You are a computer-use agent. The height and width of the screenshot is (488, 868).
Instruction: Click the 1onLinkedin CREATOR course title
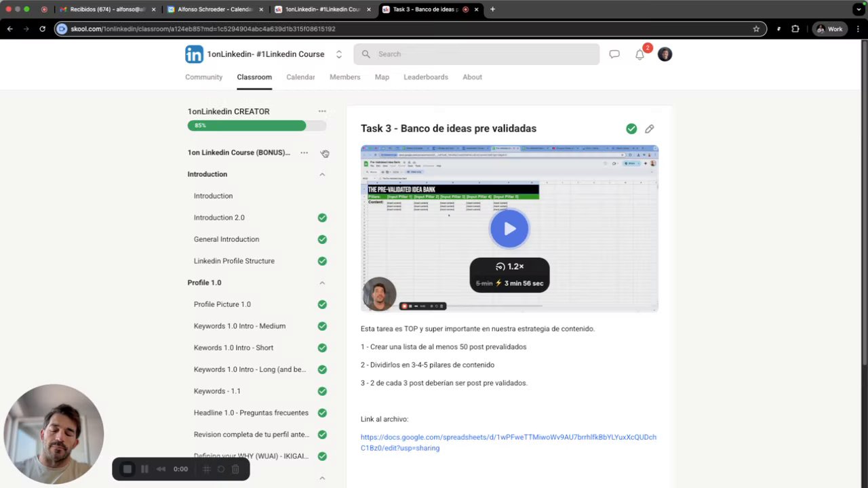pos(229,111)
